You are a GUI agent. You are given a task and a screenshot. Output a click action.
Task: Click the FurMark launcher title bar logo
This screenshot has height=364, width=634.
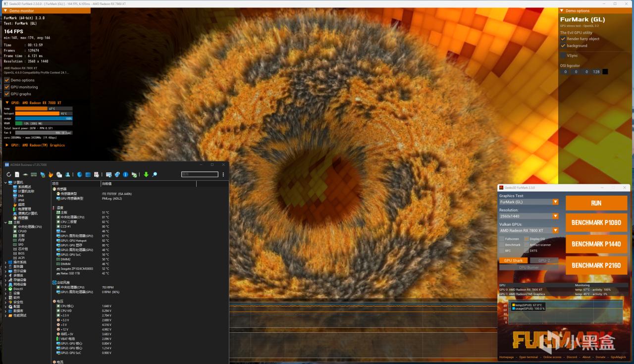tap(501, 188)
